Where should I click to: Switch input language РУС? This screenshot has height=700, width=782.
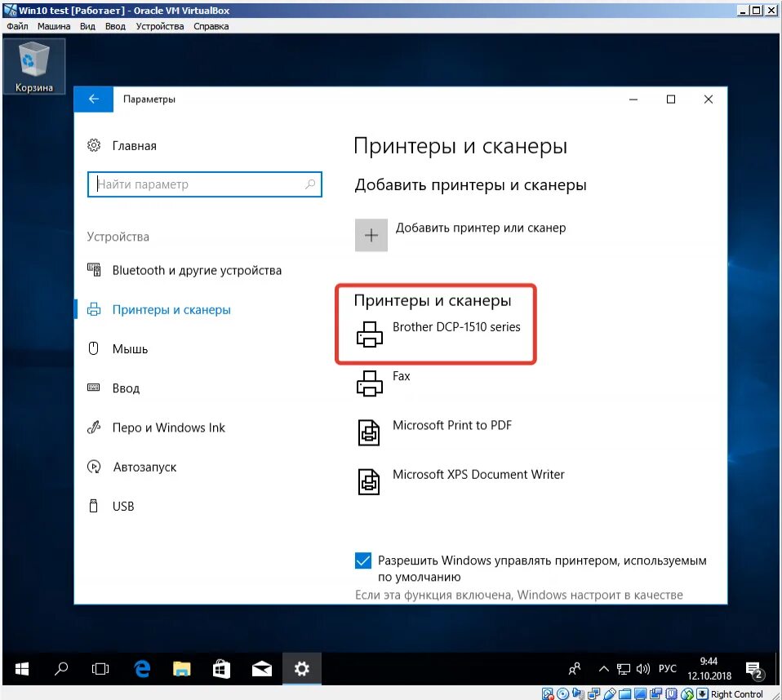pyautogui.click(x=667, y=669)
